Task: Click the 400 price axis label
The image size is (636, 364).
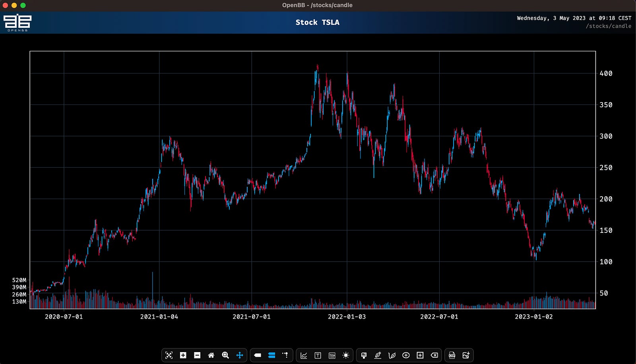Action: 606,74
